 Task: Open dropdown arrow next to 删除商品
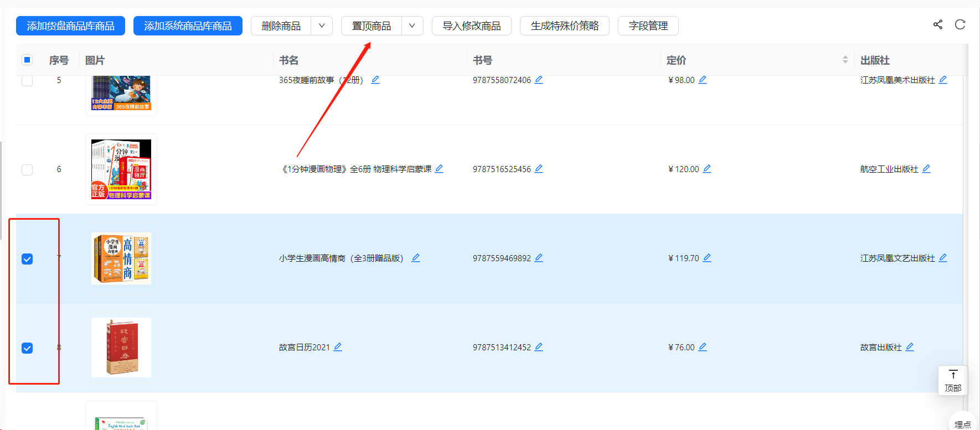coord(322,25)
